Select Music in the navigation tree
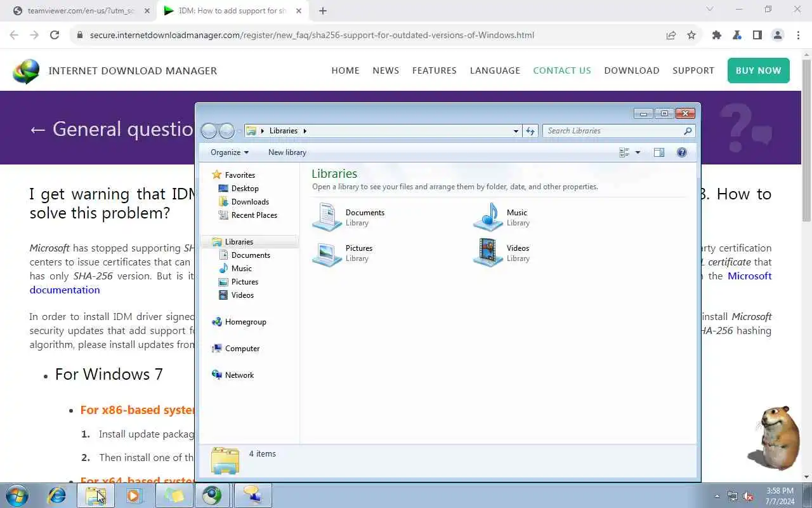This screenshot has height=508, width=812. [242, 269]
